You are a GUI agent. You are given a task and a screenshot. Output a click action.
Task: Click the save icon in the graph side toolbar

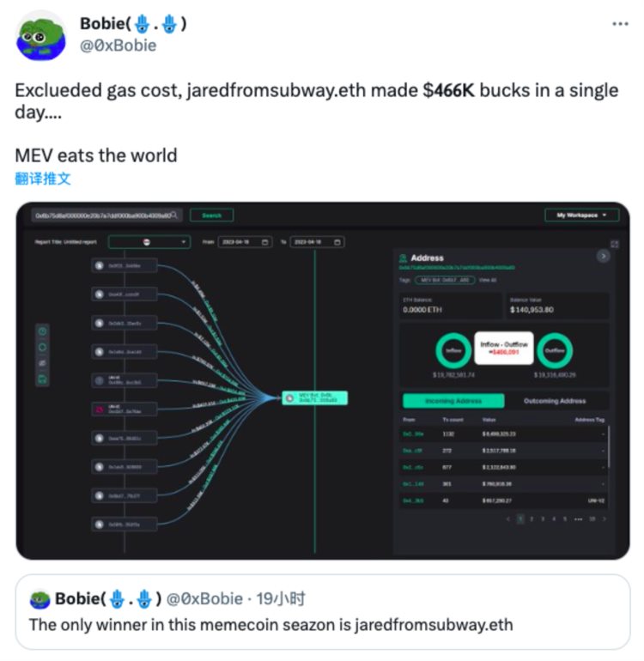click(x=43, y=379)
